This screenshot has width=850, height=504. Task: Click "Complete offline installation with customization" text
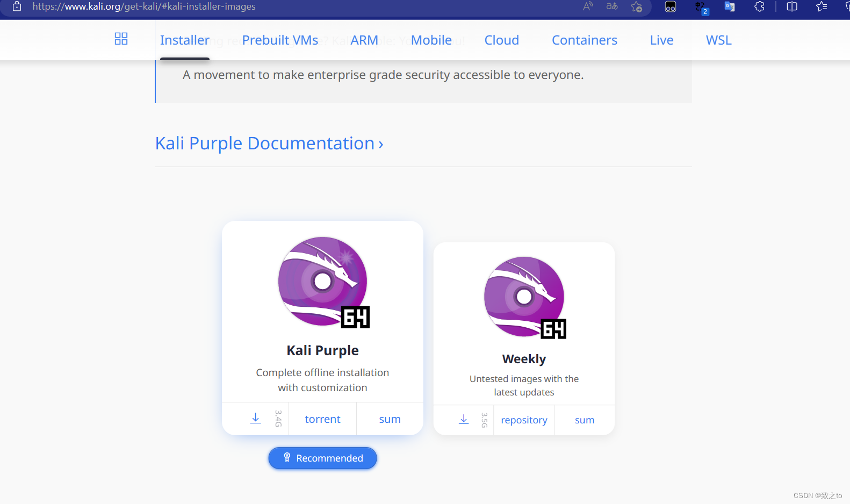[x=322, y=380]
